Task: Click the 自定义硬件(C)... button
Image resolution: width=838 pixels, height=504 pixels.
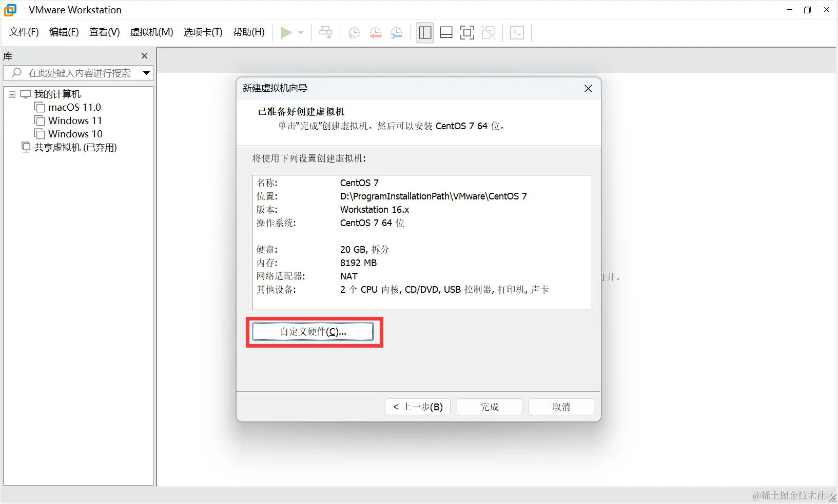Action: point(313,332)
